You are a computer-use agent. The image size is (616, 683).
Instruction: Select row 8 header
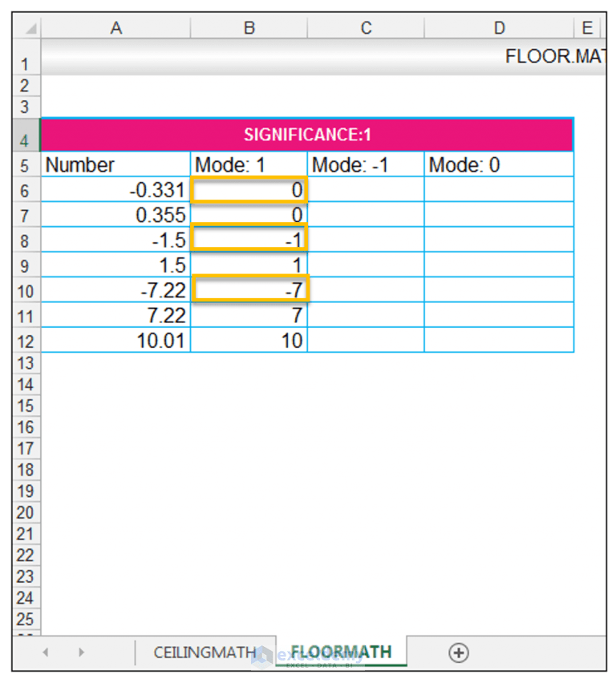pyautogui.click(x=26, y=240)
